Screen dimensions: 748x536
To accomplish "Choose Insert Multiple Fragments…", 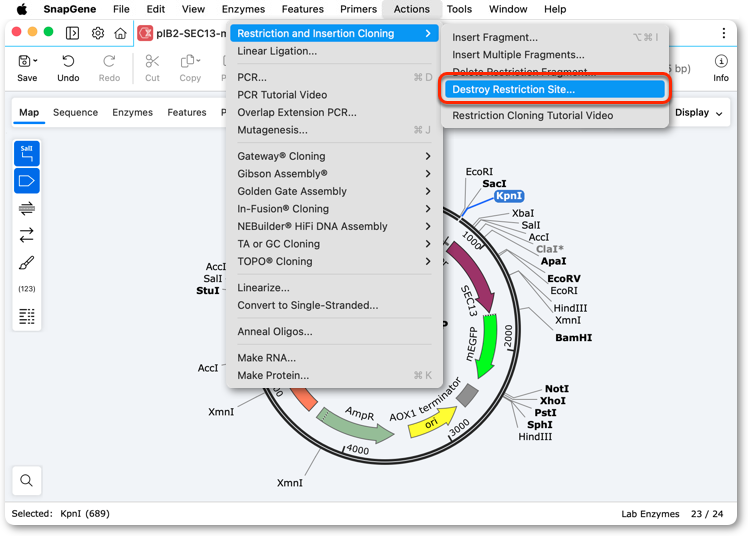I will pyautogui.click(x=555, y=55).
